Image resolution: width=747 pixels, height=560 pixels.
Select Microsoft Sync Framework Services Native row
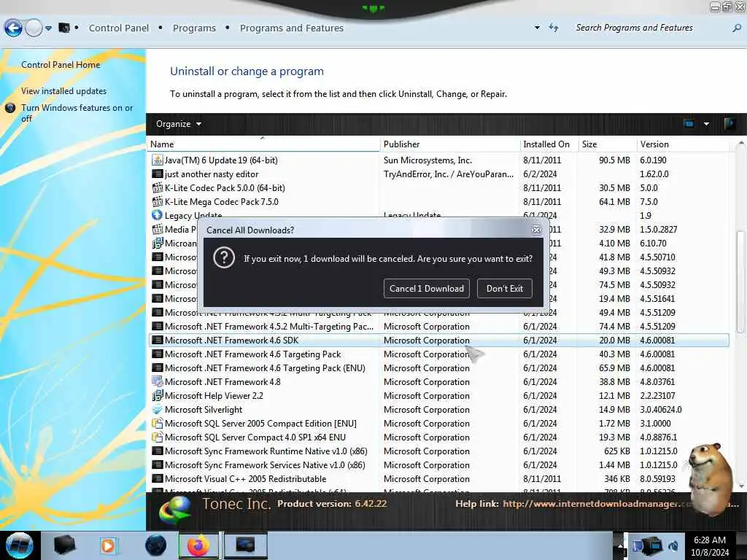click(x=438, y=464)
